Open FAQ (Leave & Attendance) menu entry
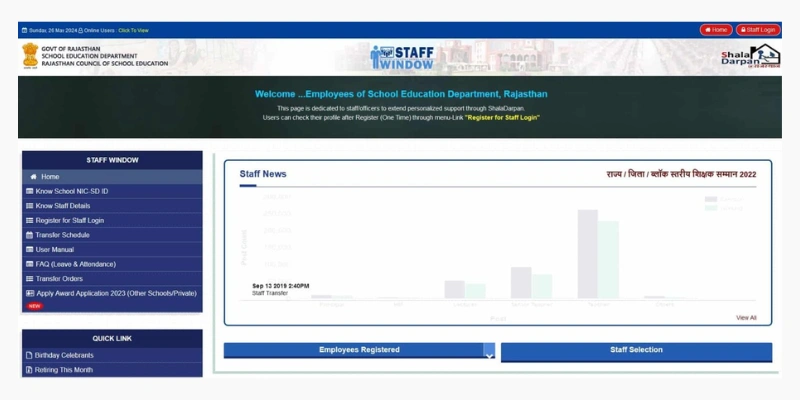This screenshot has height=400, width=800. [x=76, y=264]
